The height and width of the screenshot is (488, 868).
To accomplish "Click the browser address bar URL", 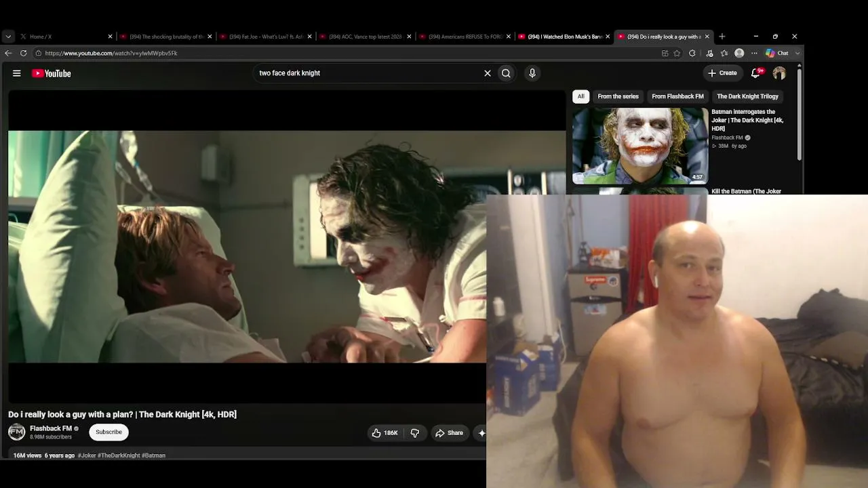I will pyautogui.click(x=111, y=53).
